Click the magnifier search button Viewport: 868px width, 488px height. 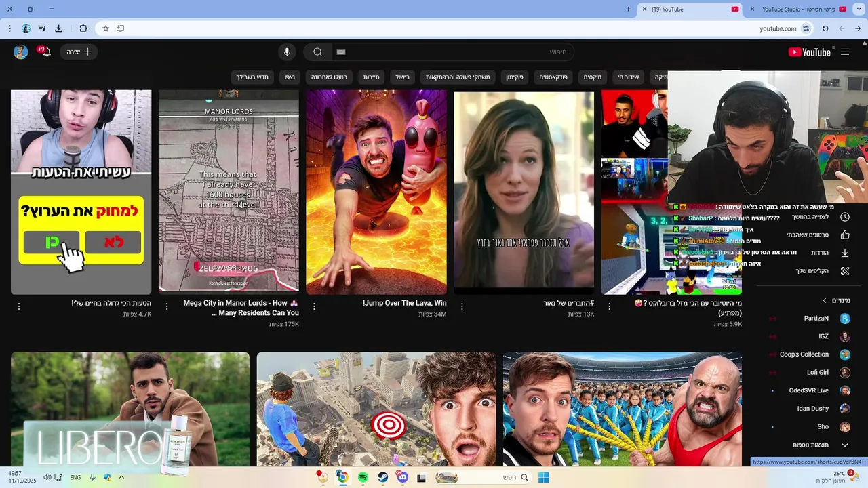(317, 52)
